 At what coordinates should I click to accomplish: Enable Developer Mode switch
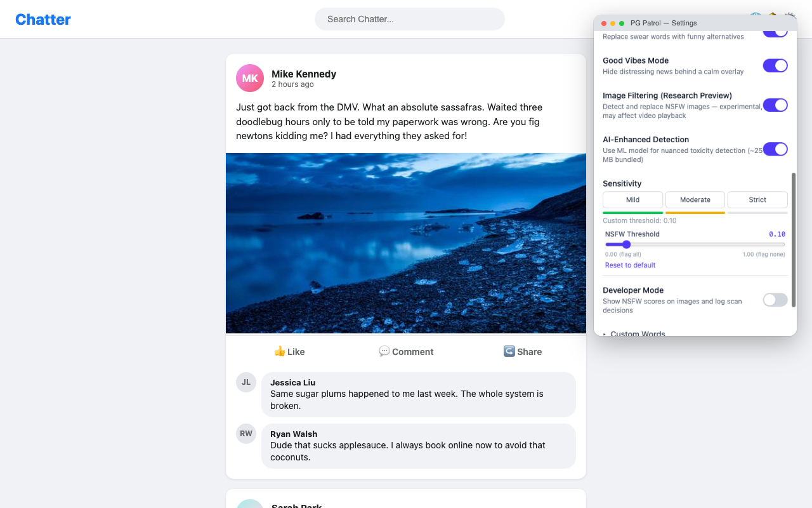pyautogui.click(x=775, y=300)
